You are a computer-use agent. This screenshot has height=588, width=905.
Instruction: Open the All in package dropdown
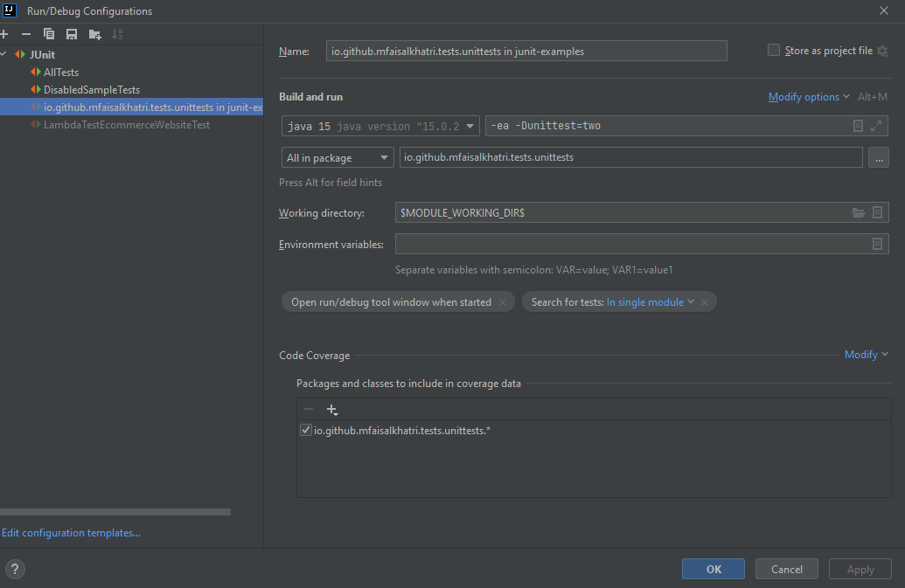[337, 158]
